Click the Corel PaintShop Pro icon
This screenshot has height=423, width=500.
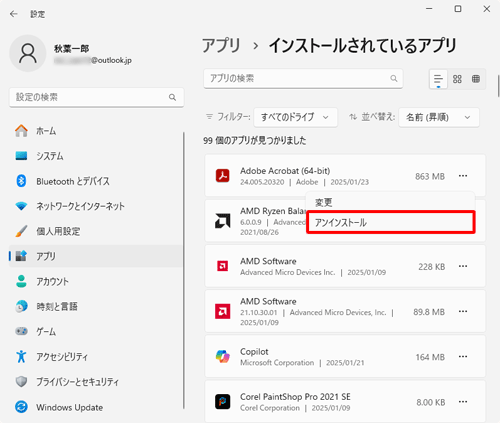click(223, 402)
